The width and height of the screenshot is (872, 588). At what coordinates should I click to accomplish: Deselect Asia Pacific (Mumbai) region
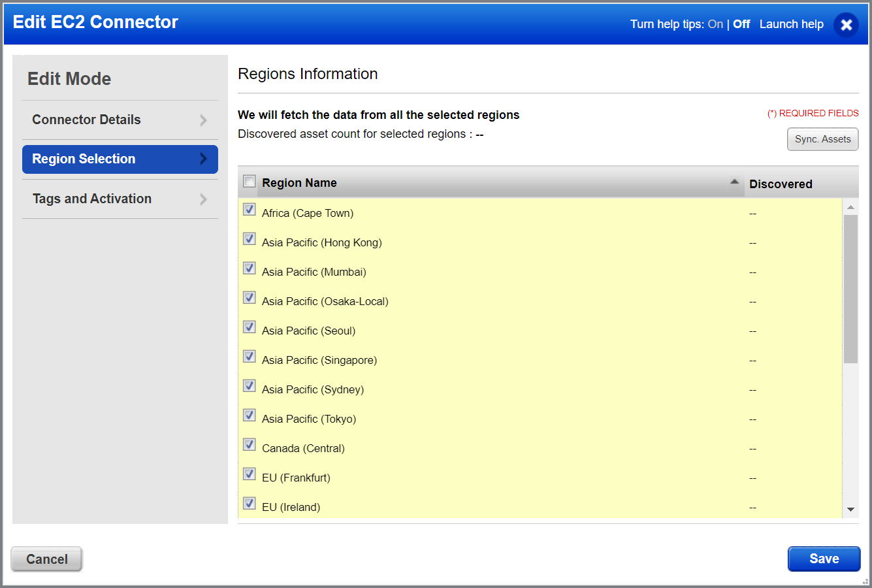pos(249,268)
